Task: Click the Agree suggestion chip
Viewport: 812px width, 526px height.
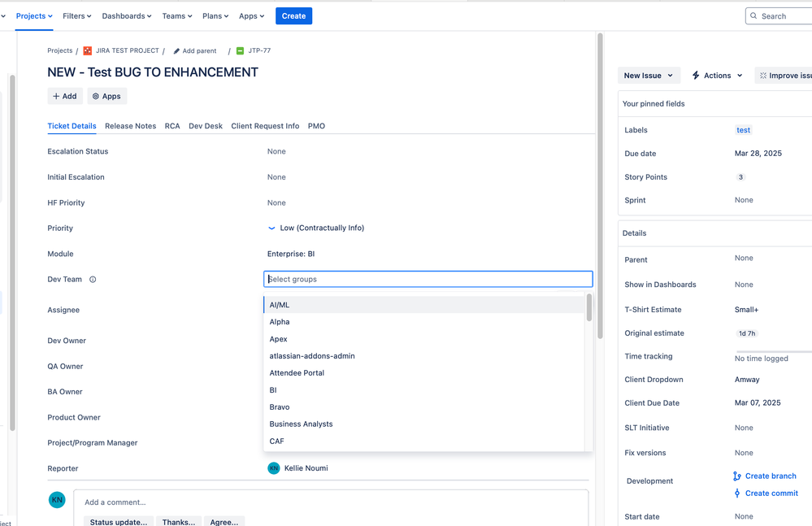Action: point(224,521)
